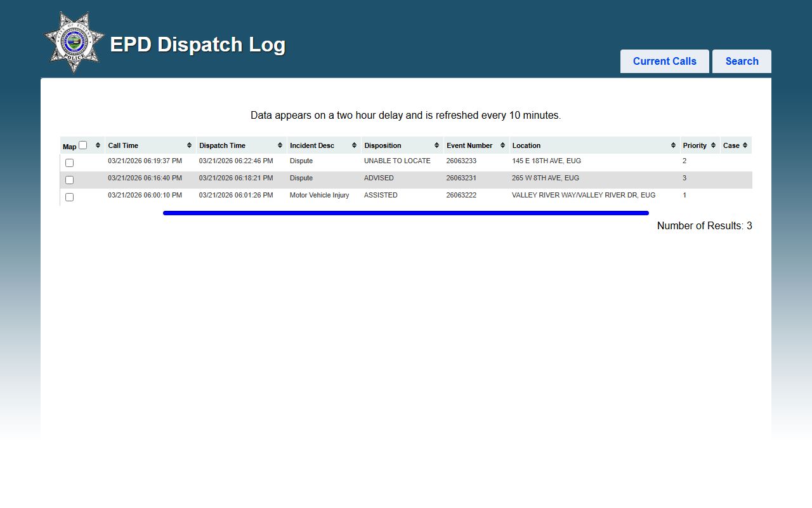Click the ASSISTED disposition cell
Image resolution: width=812 pixels, height=508 pixels.
click(x=381, y=195)
